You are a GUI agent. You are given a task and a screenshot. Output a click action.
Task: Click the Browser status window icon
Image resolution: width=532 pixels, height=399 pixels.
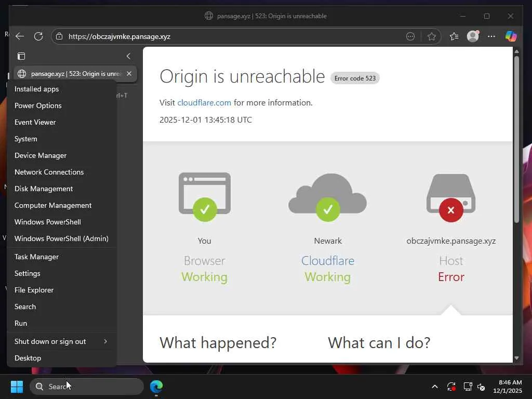205,197
